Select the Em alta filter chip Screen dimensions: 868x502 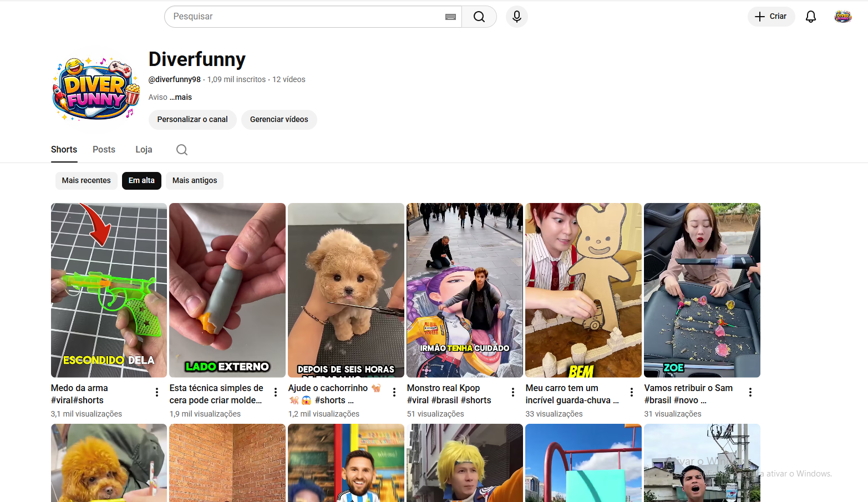point(141,181)
